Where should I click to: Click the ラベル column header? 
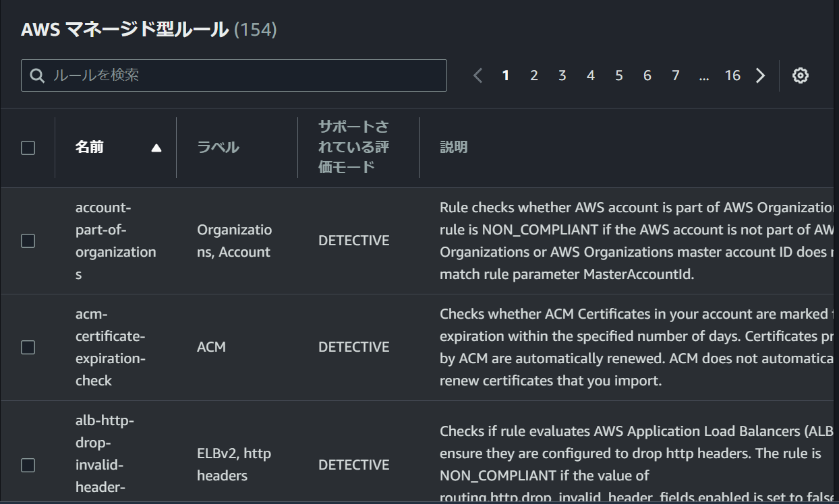[x=218, y=147]
